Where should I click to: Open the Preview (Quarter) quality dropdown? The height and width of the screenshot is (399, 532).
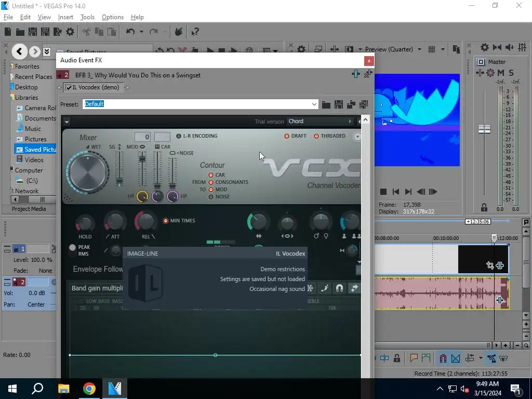pos(419,49)
